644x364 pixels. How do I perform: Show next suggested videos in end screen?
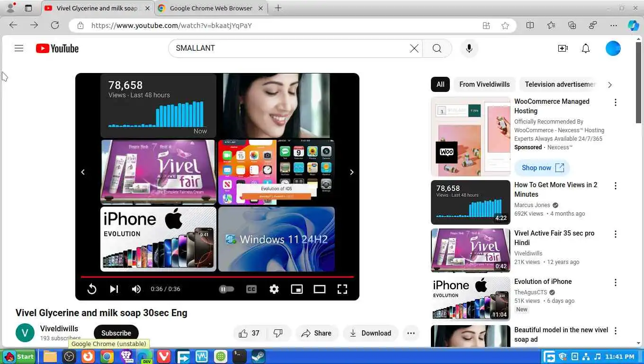coord(352,172)
